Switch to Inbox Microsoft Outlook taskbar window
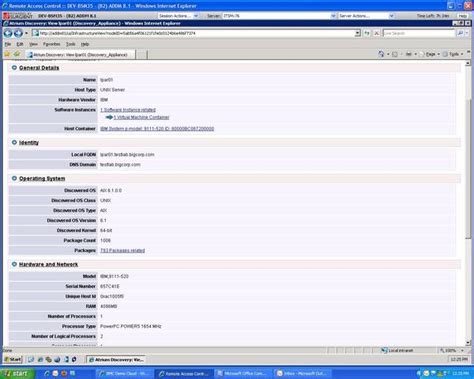 point(302,374)
